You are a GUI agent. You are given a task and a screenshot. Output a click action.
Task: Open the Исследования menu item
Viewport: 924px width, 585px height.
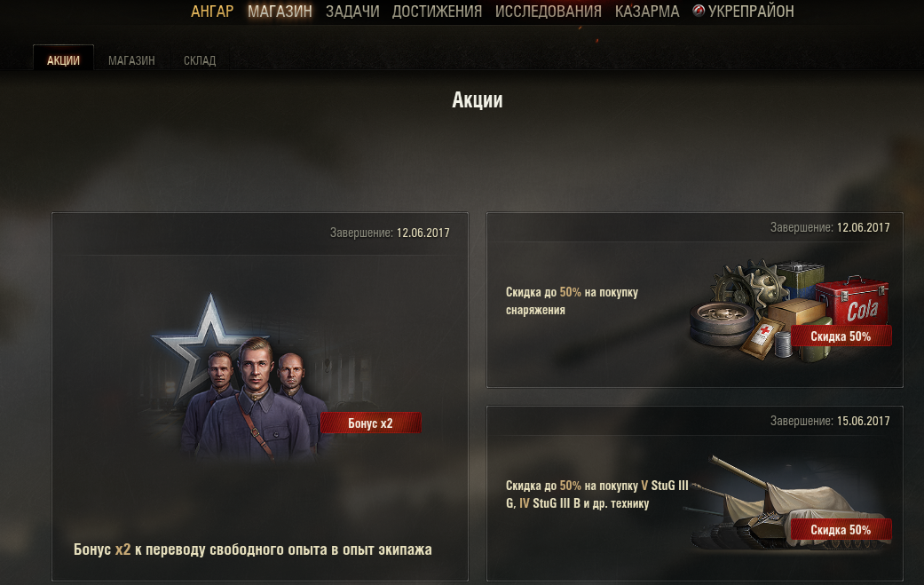click(x=548, y=12)
